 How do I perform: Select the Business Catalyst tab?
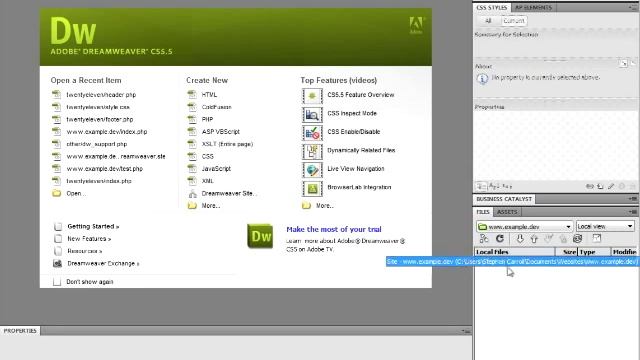coord(504,199)
